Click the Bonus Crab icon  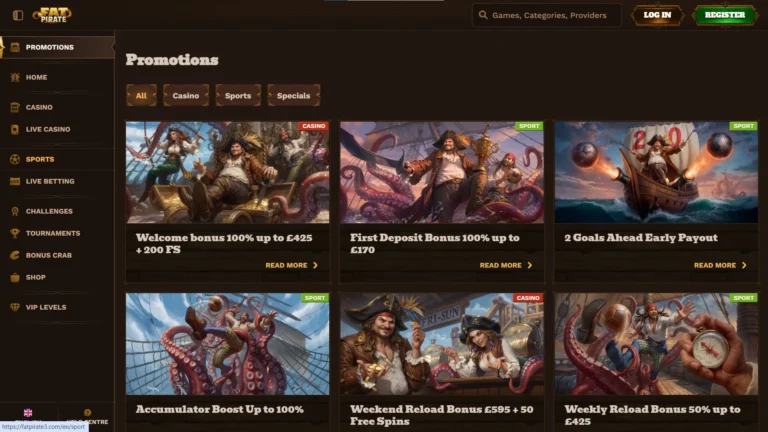pos(15,255)
